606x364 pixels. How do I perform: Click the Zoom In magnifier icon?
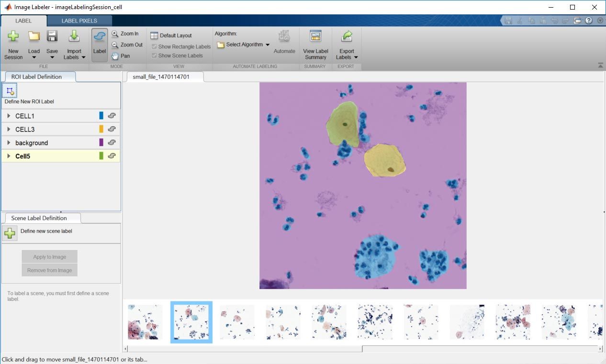[115, 34]
